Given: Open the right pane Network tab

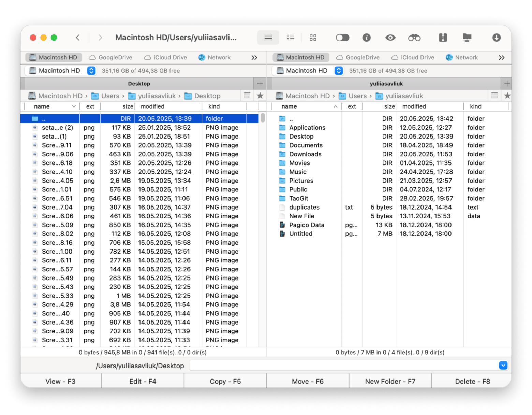Looking at the screenshot, I should (x=462, y=57).
